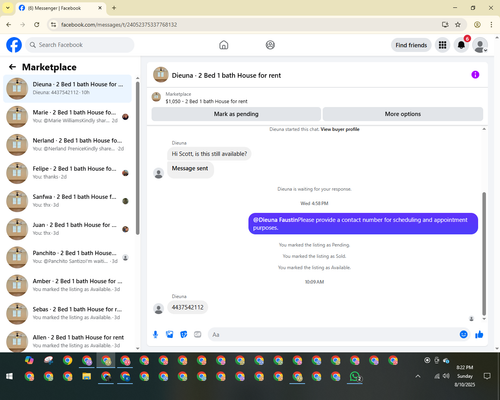Open Nerland conversation in the list
500x400 pixels.
point(67,145)
